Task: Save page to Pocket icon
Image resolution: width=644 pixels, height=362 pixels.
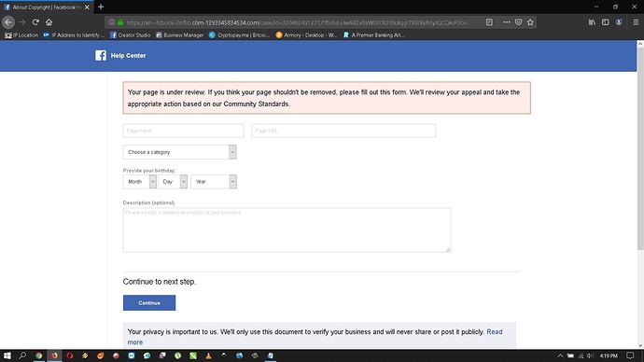Action: point(518,22)
